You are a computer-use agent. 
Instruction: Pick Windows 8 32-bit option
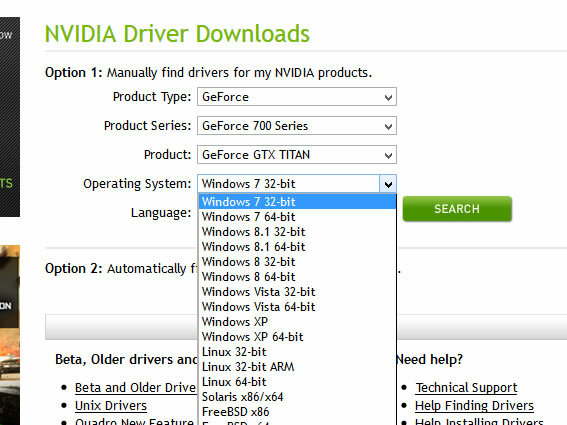297,262
